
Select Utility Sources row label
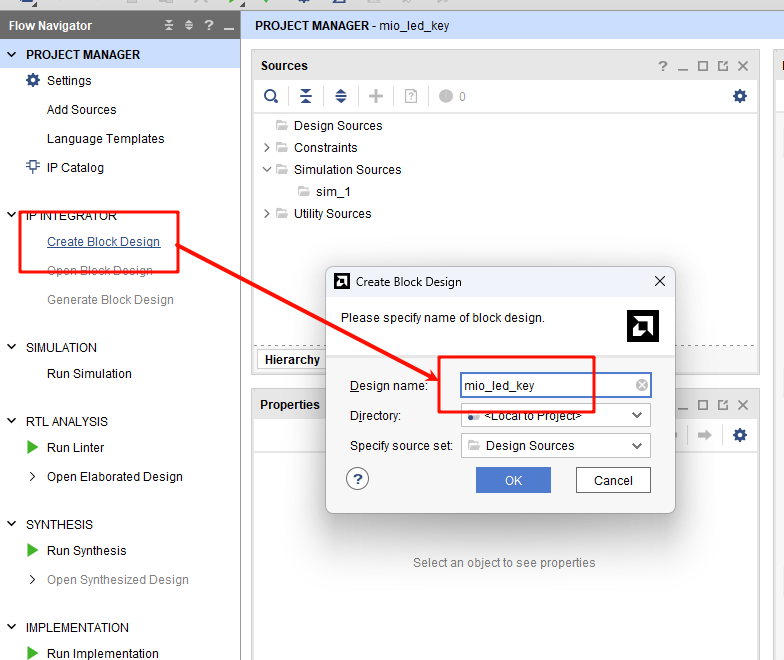pos(332,214)
